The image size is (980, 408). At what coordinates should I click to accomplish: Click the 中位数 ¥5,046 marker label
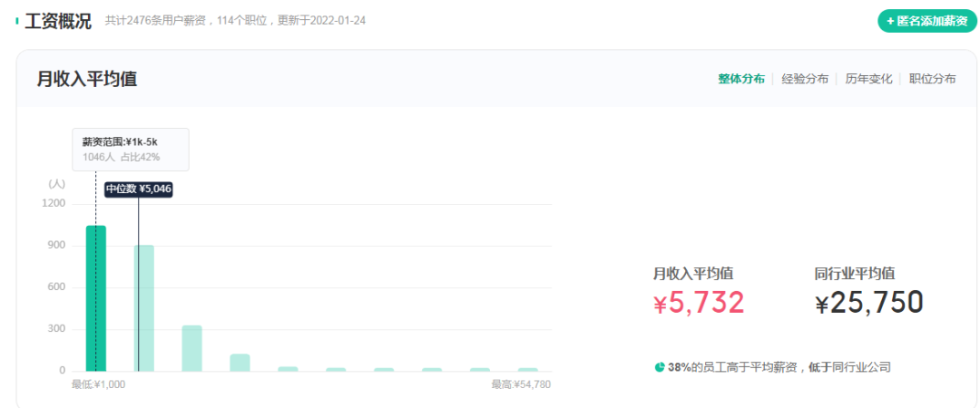138,189
